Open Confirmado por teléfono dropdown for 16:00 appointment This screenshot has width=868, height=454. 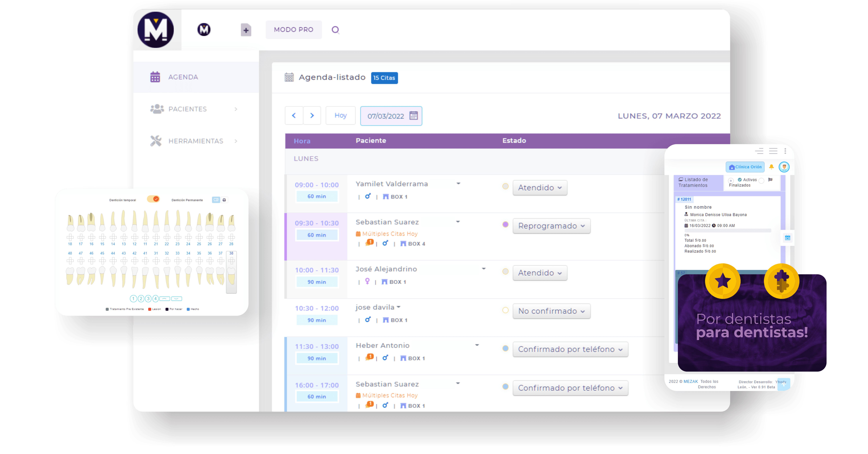pyautogui.click(x=570, y=388)
